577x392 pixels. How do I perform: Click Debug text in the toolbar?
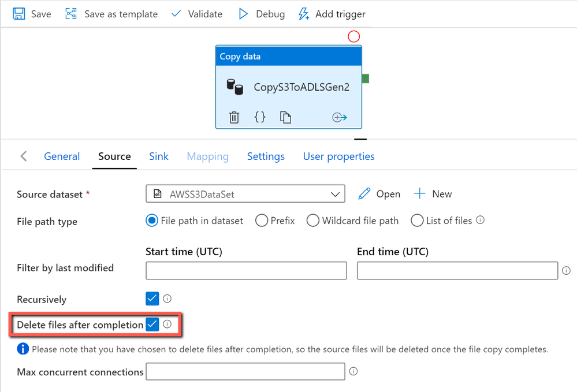coord(270,14)
